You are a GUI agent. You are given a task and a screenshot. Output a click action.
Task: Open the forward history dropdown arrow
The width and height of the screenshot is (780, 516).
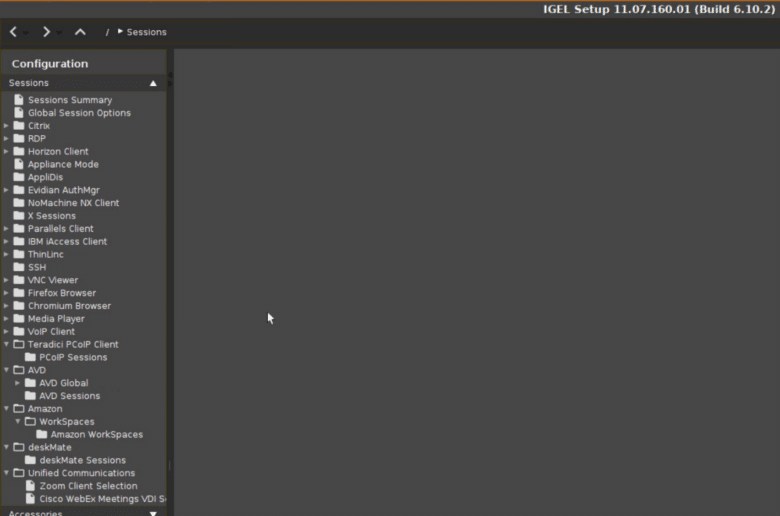tap(59, 33)
